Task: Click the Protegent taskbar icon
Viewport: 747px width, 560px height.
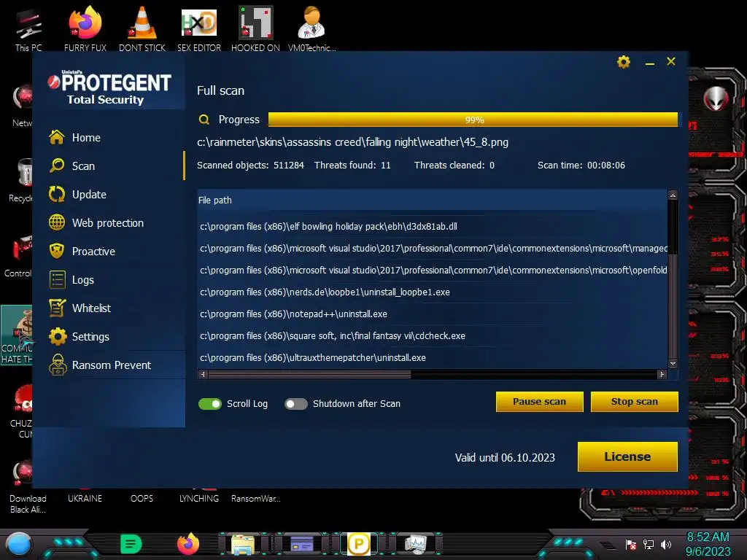Action: coord(359,544)
